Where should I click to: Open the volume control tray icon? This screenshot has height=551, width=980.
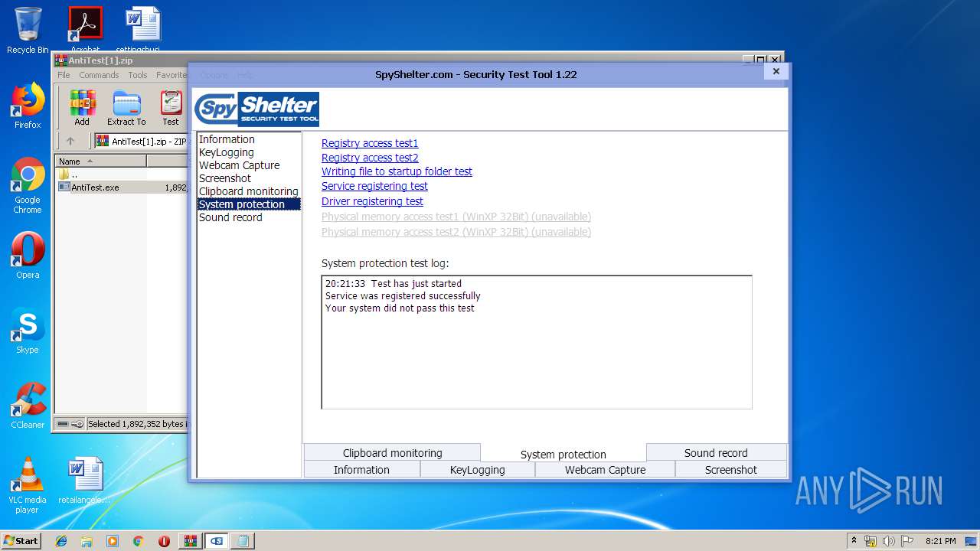point(889,541)
